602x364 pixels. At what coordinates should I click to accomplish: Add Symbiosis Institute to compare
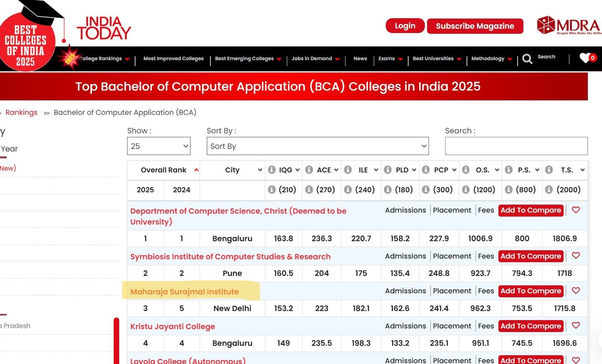(x=531, y=256)
